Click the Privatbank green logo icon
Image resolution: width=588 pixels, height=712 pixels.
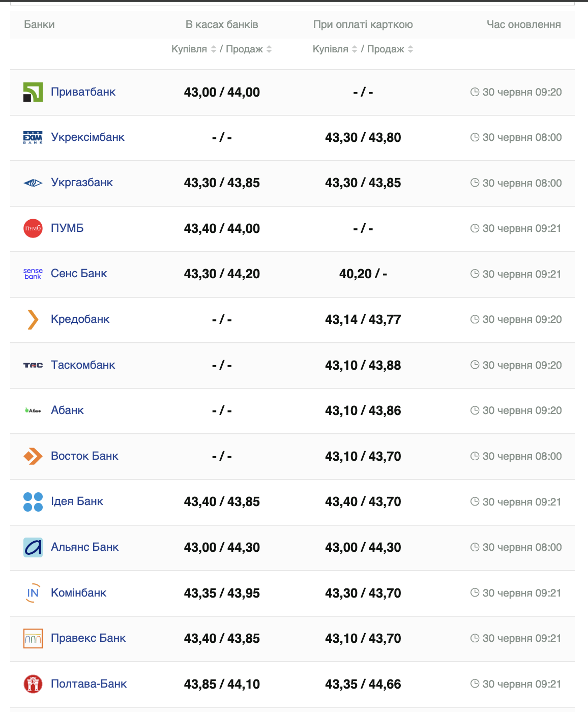click(33, 92)
